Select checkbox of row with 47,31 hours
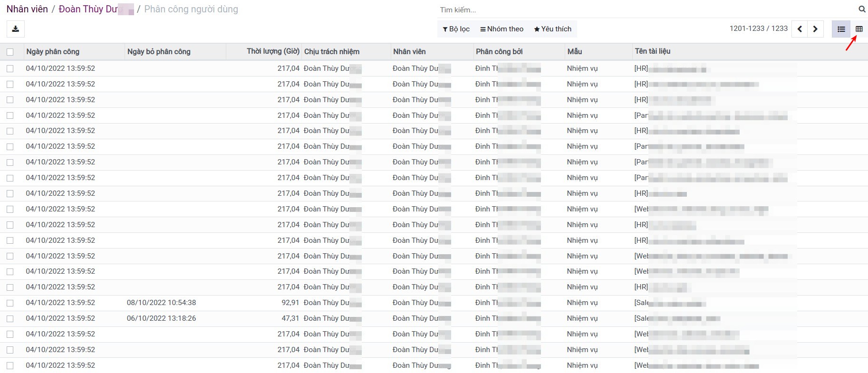This screenshot has width=868, height=373. 10,318
